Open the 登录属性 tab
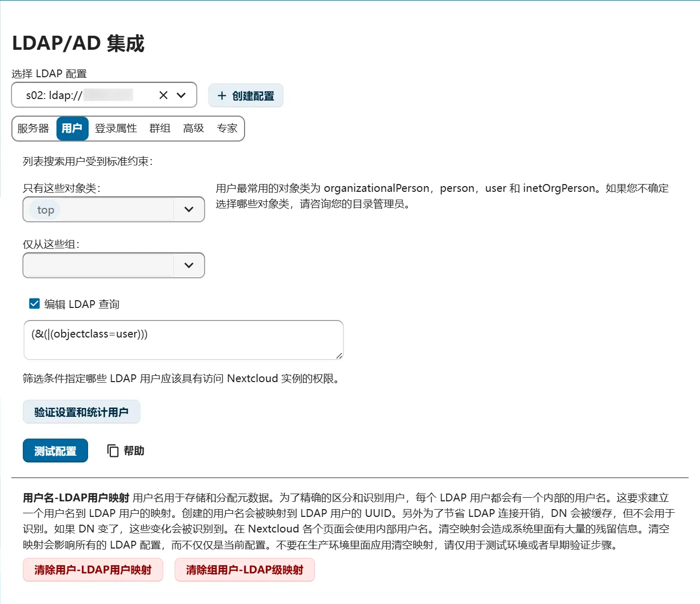 [x=116, y=129]
